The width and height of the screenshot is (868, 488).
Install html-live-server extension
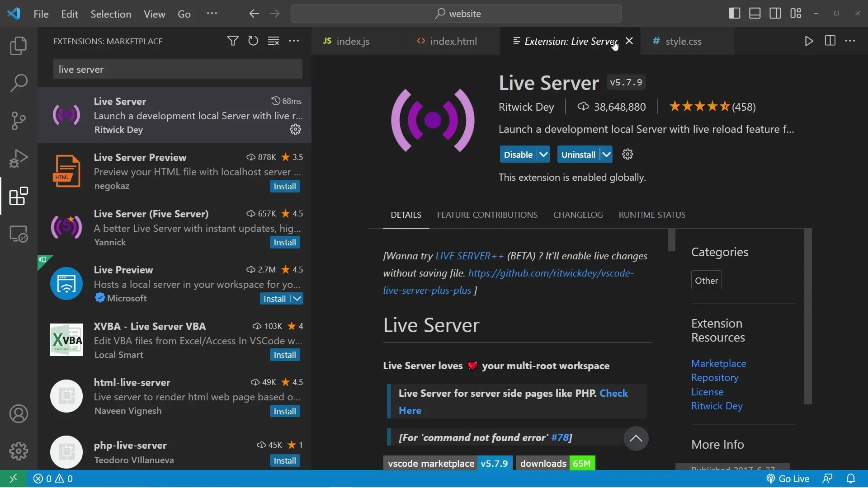[x=285, y=412]
